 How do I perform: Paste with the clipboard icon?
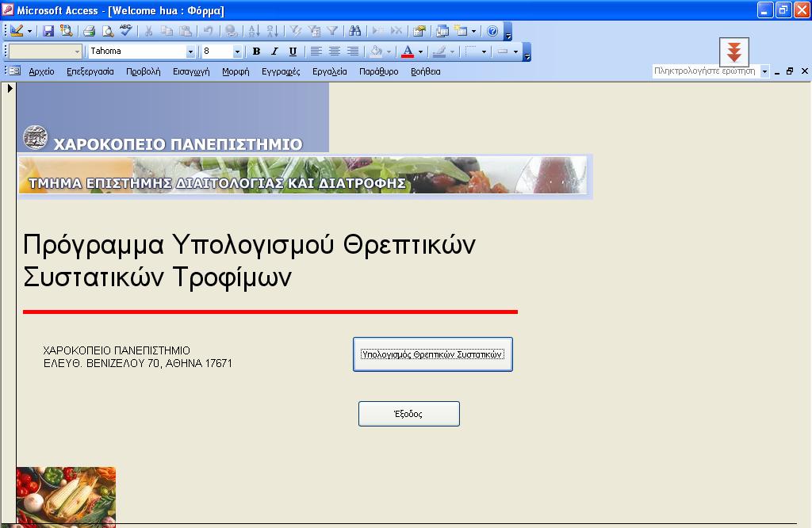coord(185,31)
